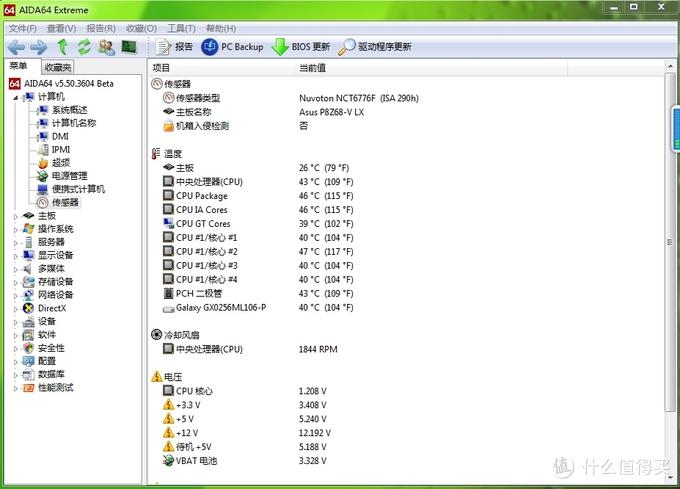
Task: Click the +12 V warning icon
Action: click(168, 432)
